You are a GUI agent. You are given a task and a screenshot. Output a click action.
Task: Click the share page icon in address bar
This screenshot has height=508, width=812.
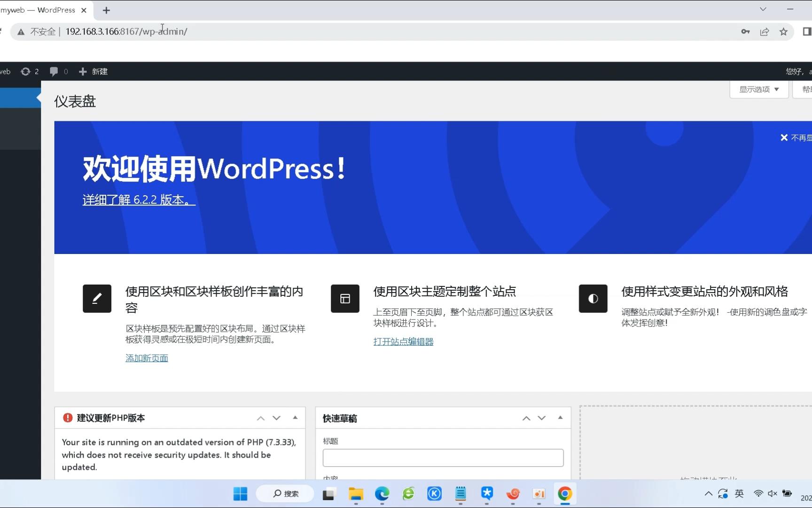pyautogui.click(x=765, y=32)
